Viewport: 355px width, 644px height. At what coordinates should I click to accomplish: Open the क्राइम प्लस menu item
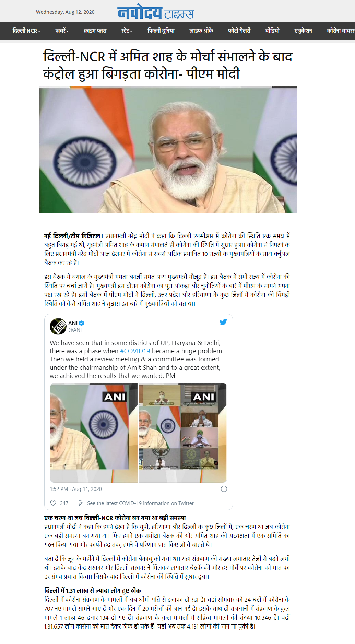coord(95,31)
